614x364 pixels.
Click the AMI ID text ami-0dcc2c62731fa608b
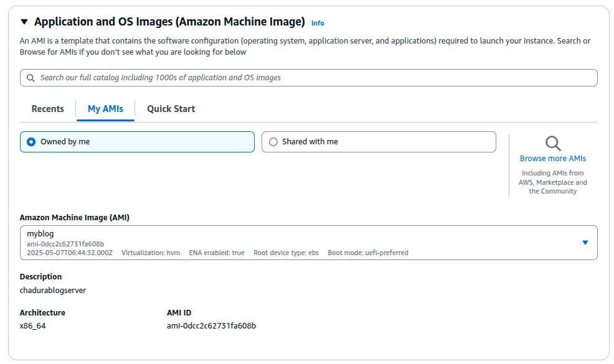(x=212, y=325)
